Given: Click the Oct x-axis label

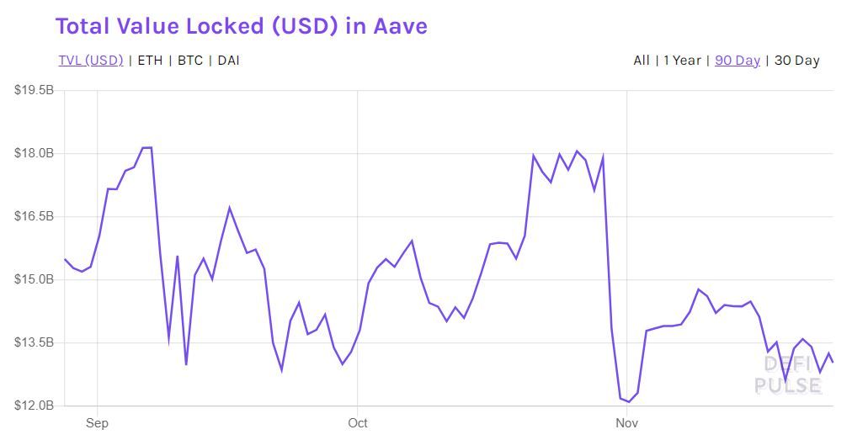Looking at the screenshot, I should [x=358, y=423].
